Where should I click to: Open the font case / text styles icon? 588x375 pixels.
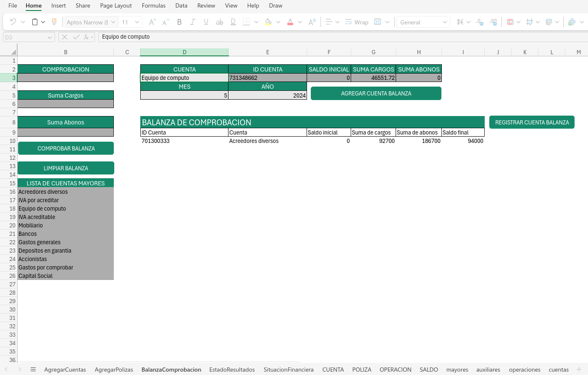[x=312, y=22]
